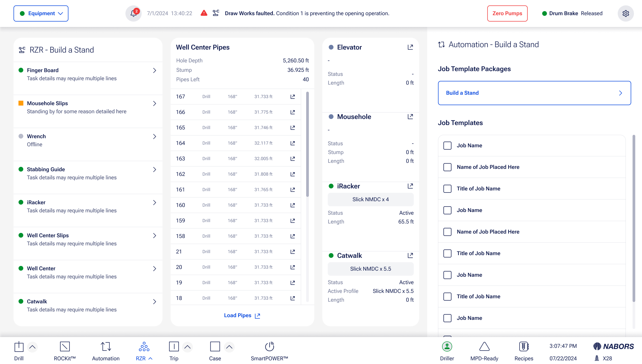Expand Drill menu up-arrow
The height and width of the screenshot is (364, 642).
32,347
